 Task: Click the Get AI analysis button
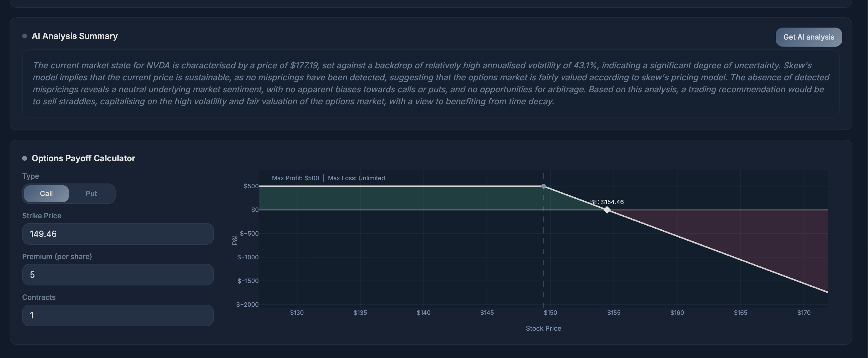(808, 37)
